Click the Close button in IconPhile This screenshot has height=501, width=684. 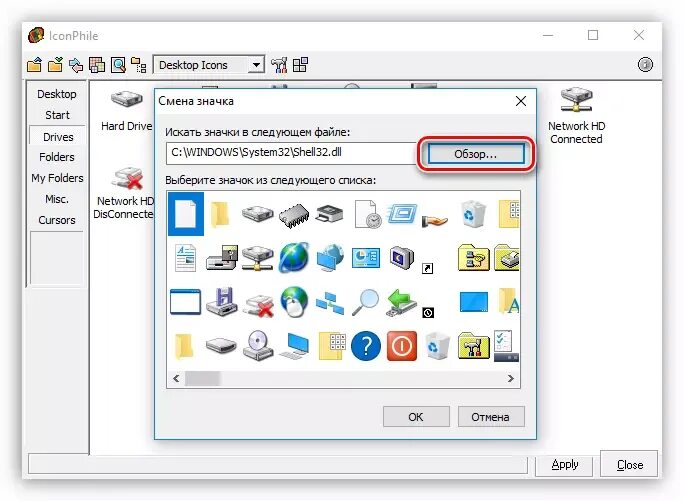pos(629,464)
